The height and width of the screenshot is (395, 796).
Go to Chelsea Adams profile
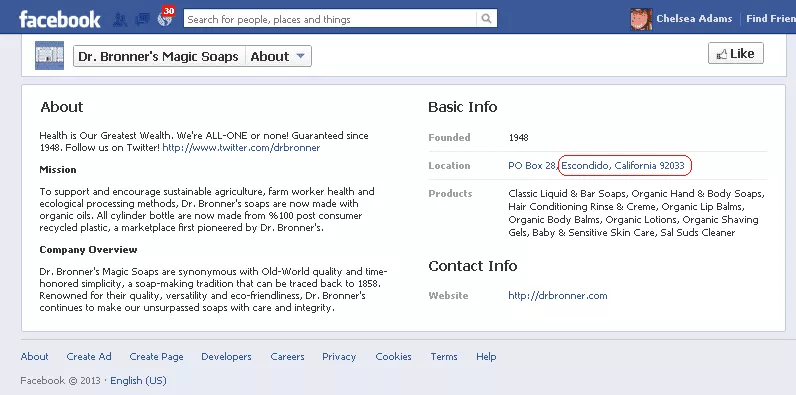[x=694, y=19]
